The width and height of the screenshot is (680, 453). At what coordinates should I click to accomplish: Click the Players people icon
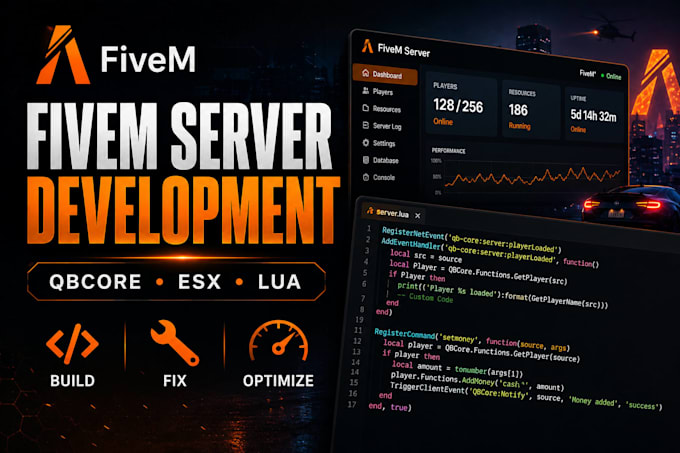(366, 91)
